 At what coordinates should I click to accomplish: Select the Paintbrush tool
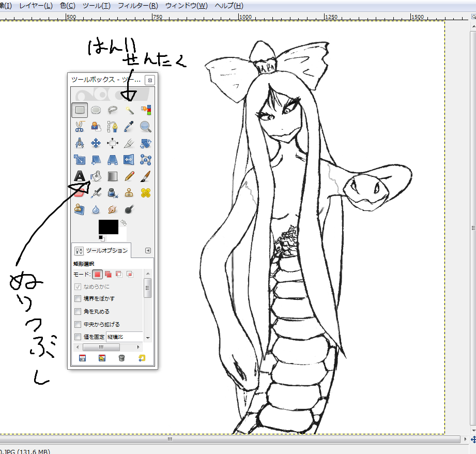(146, 176)
